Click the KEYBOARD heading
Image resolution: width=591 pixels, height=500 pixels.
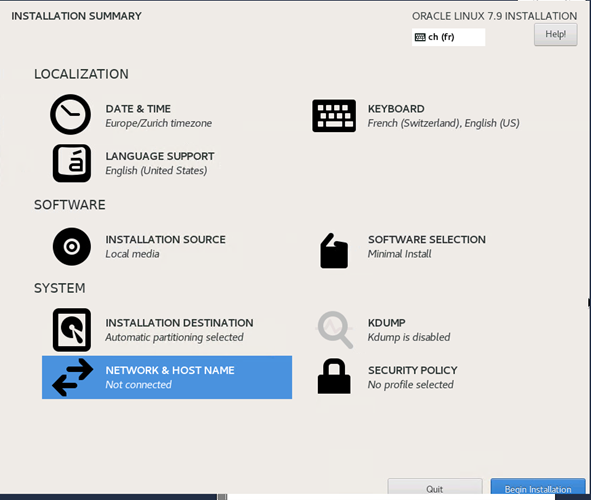pos(396,109)
